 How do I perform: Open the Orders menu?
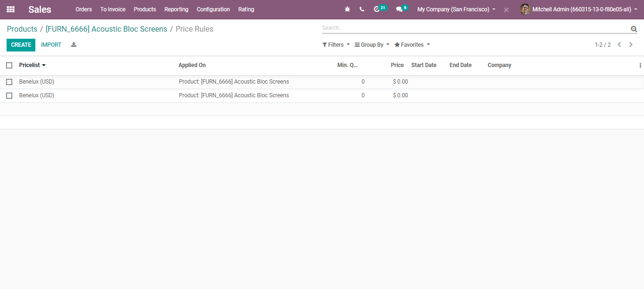84,9
